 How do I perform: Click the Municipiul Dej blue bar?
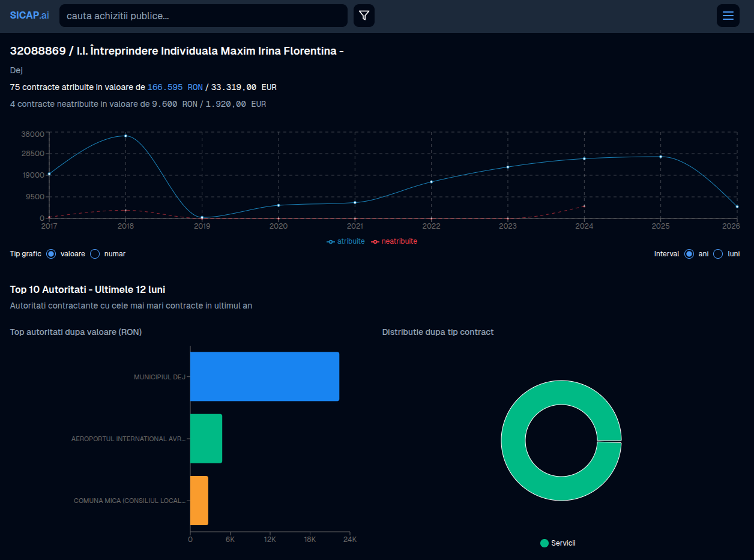[x=264, y=376]
